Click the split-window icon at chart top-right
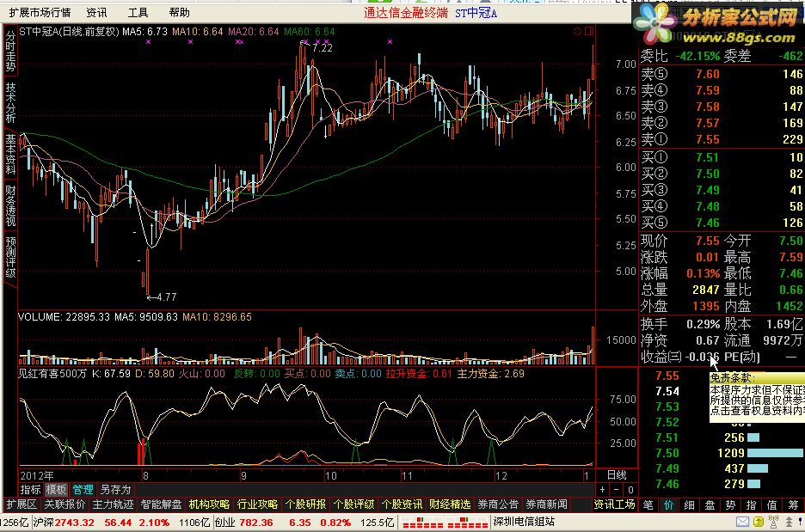Viewport: 805px width, 532px height. point(589,31)
